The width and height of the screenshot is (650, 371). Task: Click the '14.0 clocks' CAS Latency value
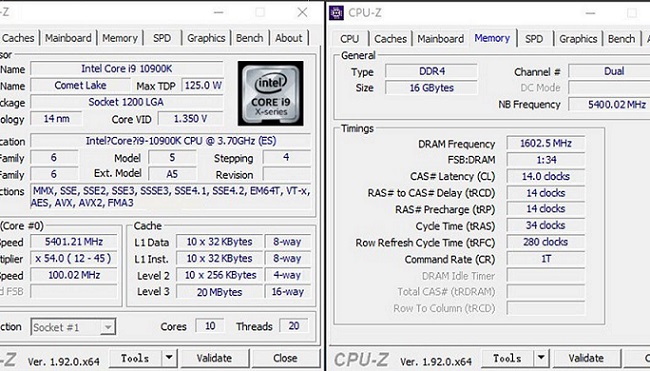click(546, 176)
